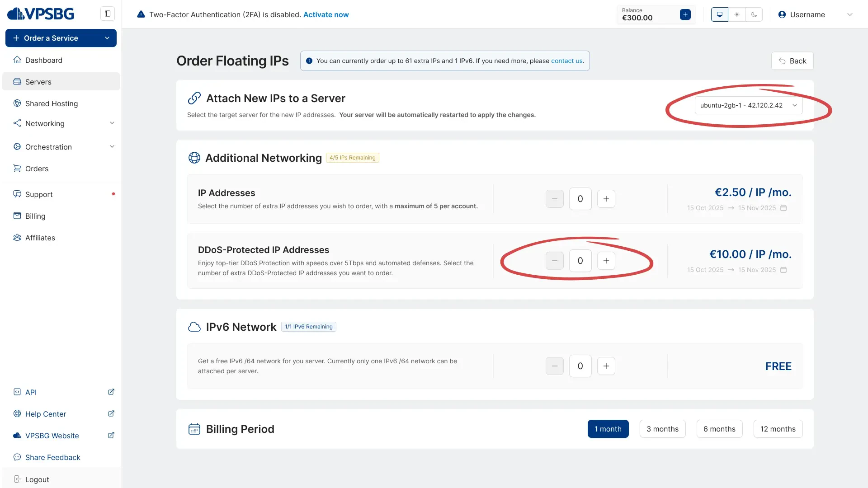Go to Billing in the sidebar
Image resolution: width=868 pixels, height=488 pixels.
[x=35, y=216]
